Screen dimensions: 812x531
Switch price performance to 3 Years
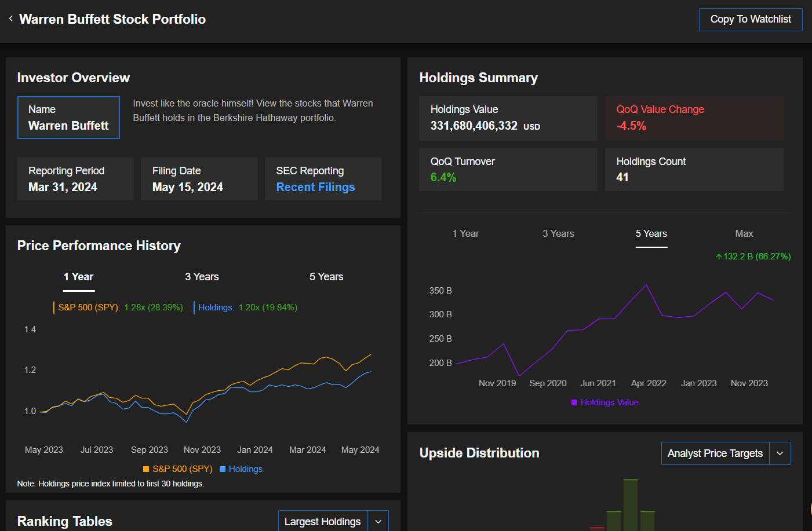(202, 277)
